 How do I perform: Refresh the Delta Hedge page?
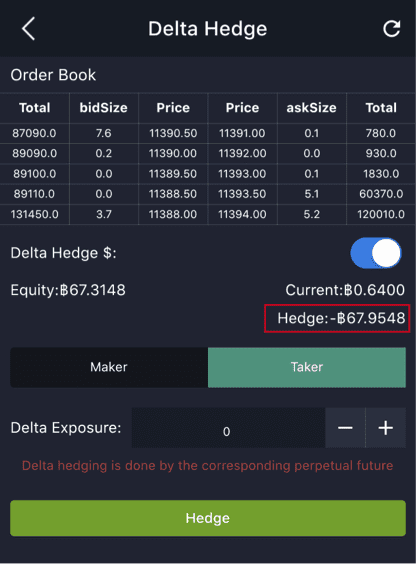point(392,29)
